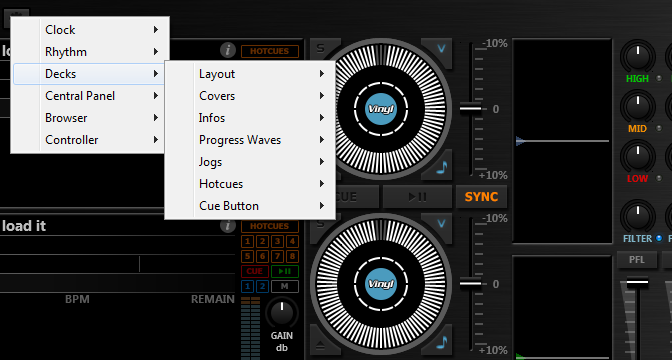Click the lower deck red CUE button
Viewport: 672px width, 360px height.
(x=255, y=271)
